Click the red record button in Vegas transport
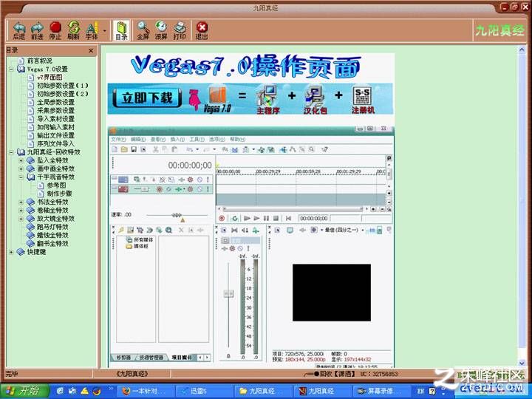 tap(222, 219)
